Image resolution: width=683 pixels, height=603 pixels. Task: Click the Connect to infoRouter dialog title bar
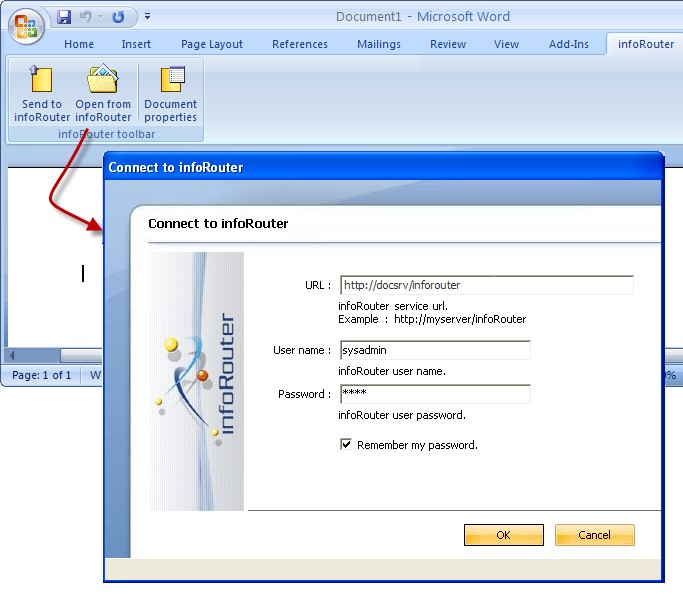383,167
